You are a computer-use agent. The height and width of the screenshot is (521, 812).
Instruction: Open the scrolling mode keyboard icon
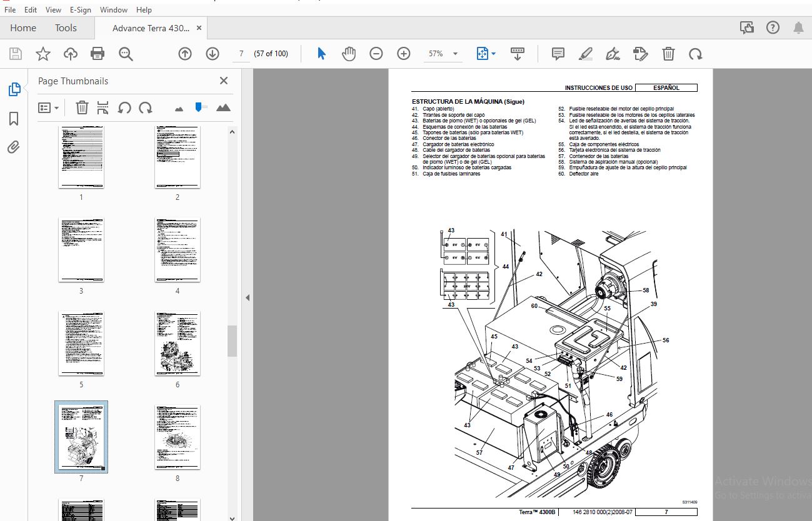pyautogui.click(x=518, y=54)
